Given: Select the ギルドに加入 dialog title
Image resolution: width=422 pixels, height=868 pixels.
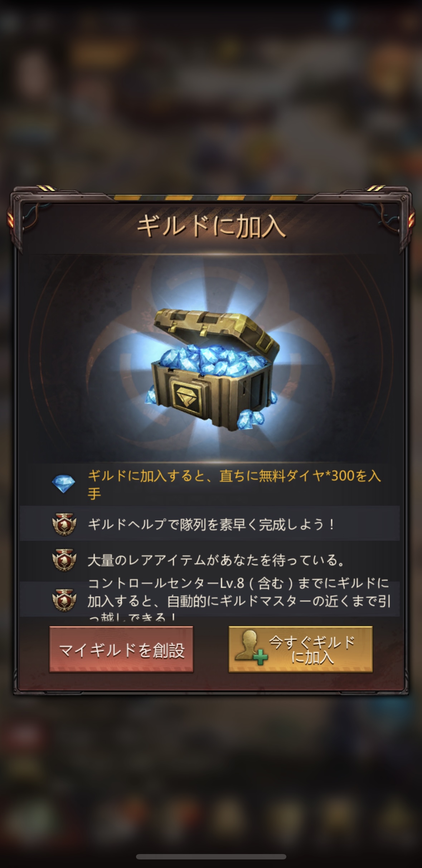Looking at the screenshot, I should [x=211, y=227].
